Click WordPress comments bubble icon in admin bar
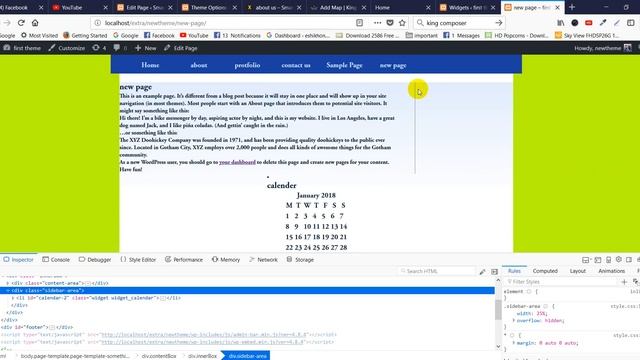This screenshot has height=360, width=640. (117, 48)
